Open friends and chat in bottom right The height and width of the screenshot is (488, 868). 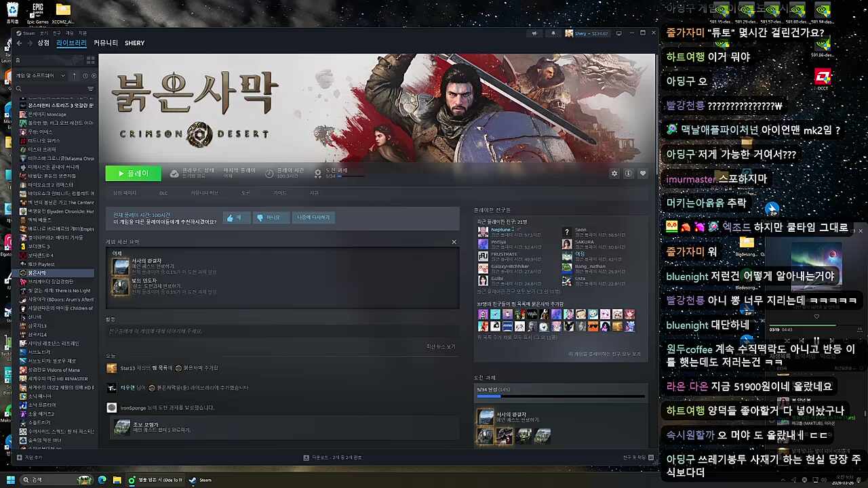pos(638,457)
